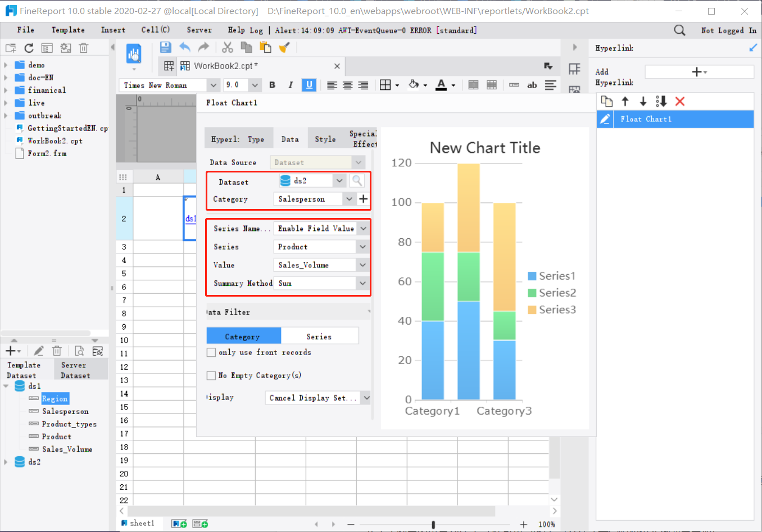Viewport: 762px width, 532px height.
Task: Click the zoom slider handle
Action: pyautogui.click(x=433, y=524)
